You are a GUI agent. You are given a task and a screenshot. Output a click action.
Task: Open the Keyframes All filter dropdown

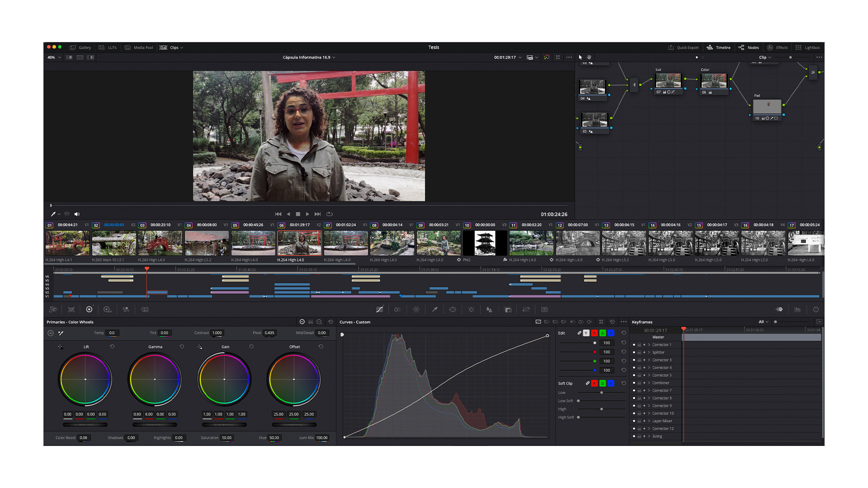pos(763,322)
